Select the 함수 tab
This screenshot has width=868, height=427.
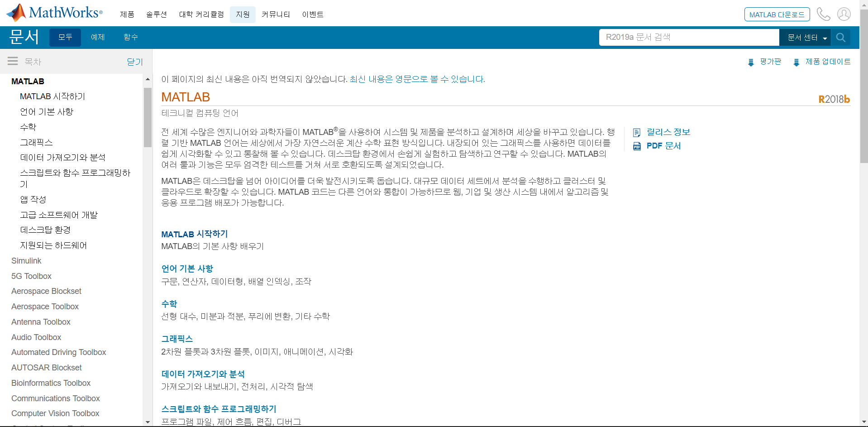click(131, 37)
